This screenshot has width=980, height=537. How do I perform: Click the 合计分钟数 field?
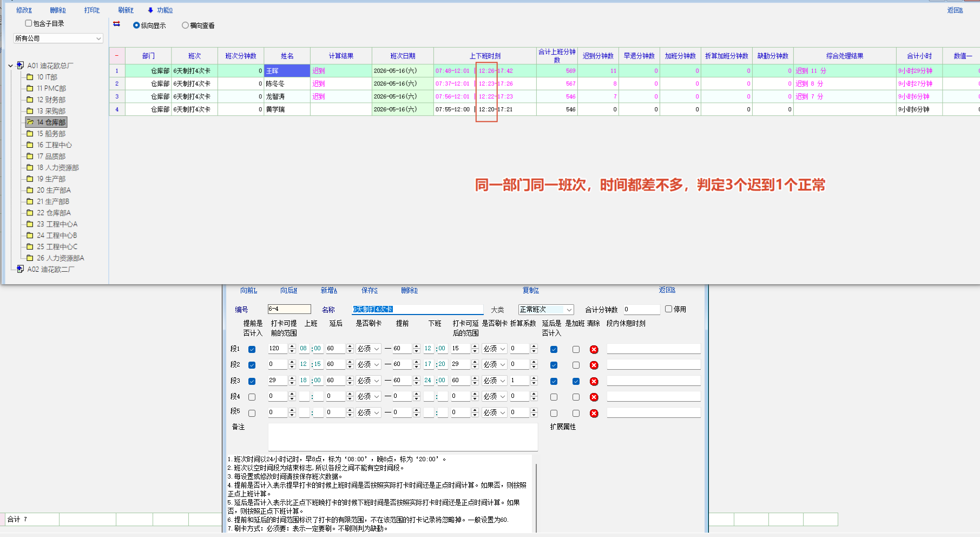click(642, 310)
